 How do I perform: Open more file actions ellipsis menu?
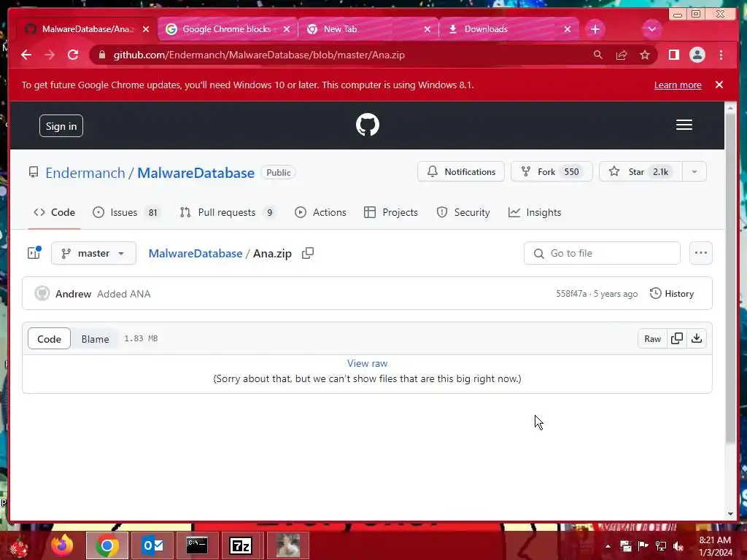coord(701,253)
